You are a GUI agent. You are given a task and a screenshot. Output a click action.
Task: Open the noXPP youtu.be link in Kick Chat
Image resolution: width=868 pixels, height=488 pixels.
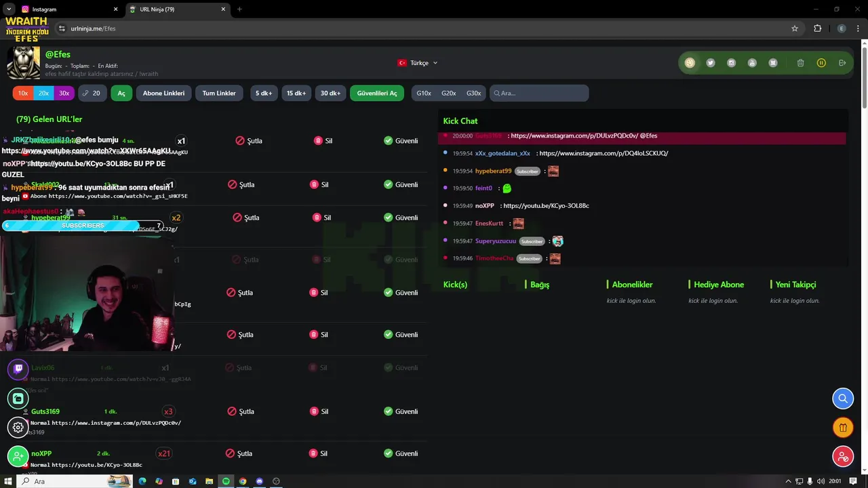[546, 206]
